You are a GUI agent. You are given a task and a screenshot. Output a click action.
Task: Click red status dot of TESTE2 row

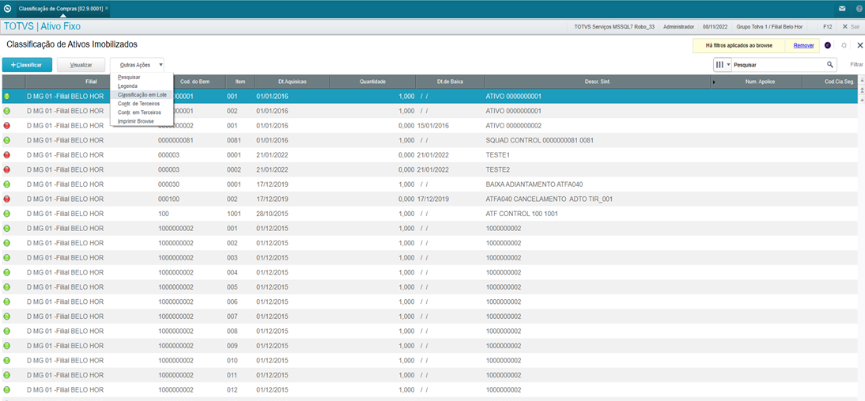(7, 170)
